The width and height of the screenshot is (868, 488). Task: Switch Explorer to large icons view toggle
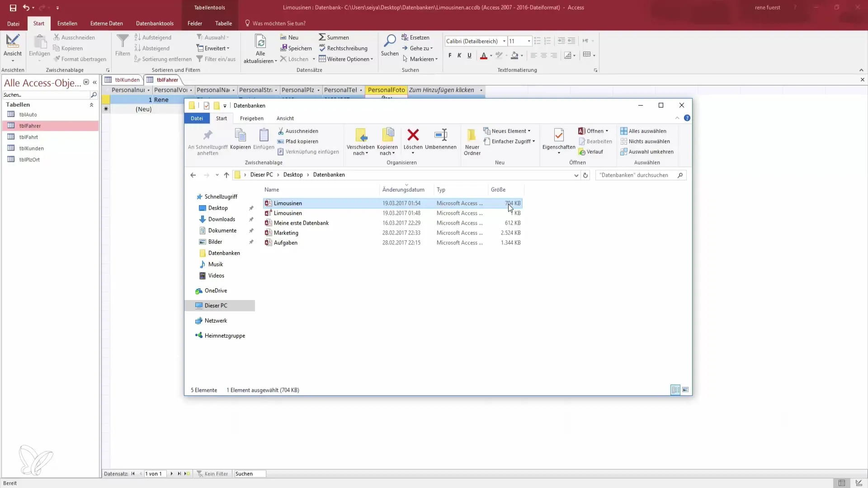point(685,390)
